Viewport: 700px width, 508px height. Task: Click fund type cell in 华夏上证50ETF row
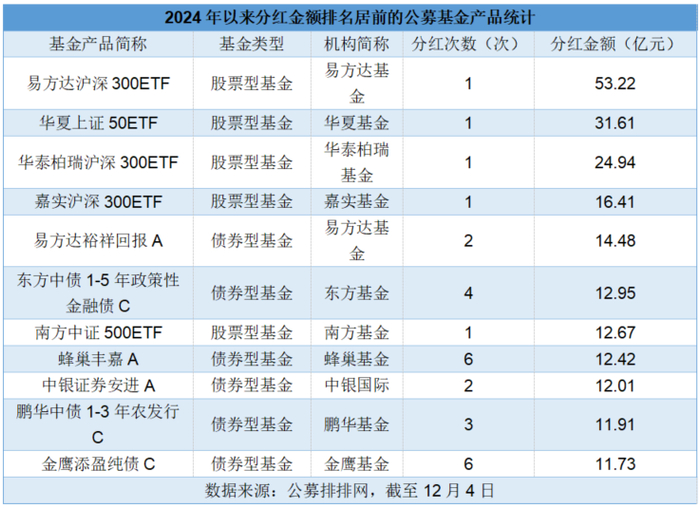tap(252, 123)
